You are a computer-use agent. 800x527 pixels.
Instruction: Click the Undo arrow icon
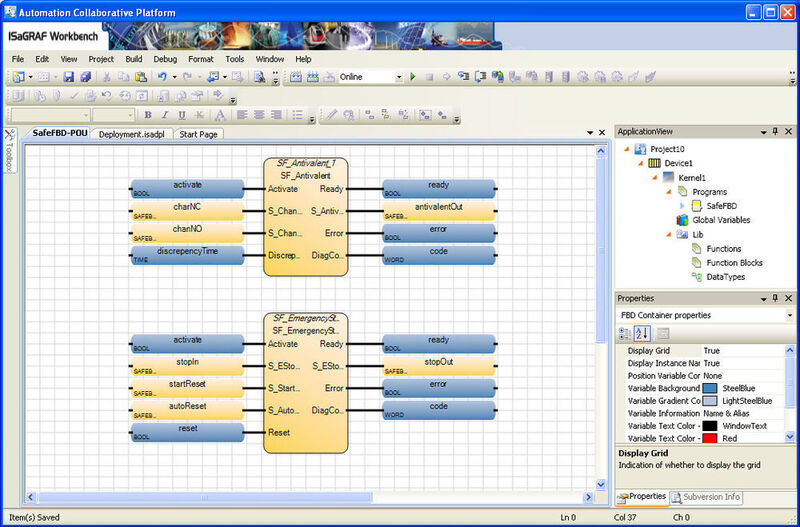[160, 77]
